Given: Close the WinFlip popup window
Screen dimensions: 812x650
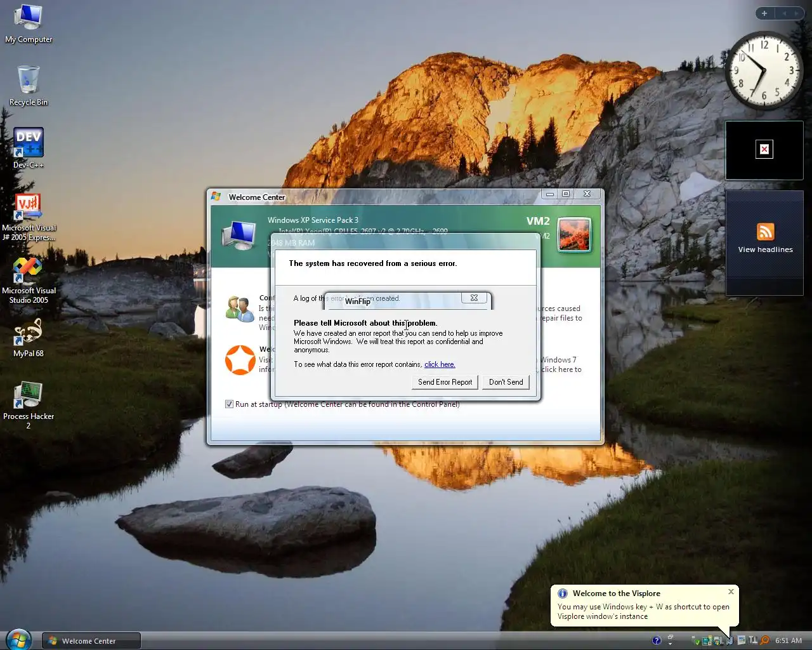Looking at the screenshot, I should (x=474, y=298).
